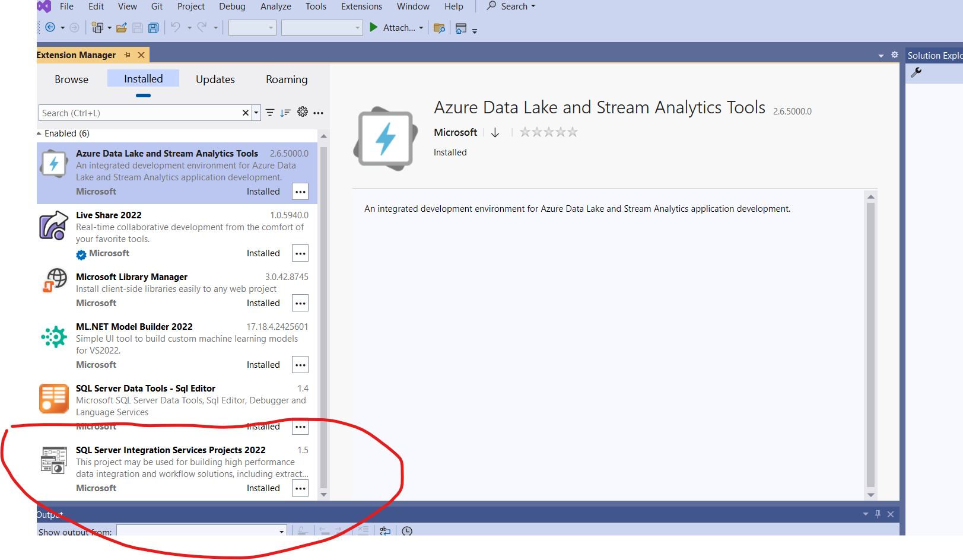Screen dimensions: 963x560
Task: Pin the Extension Manager tab
Action: click(126, 55)
